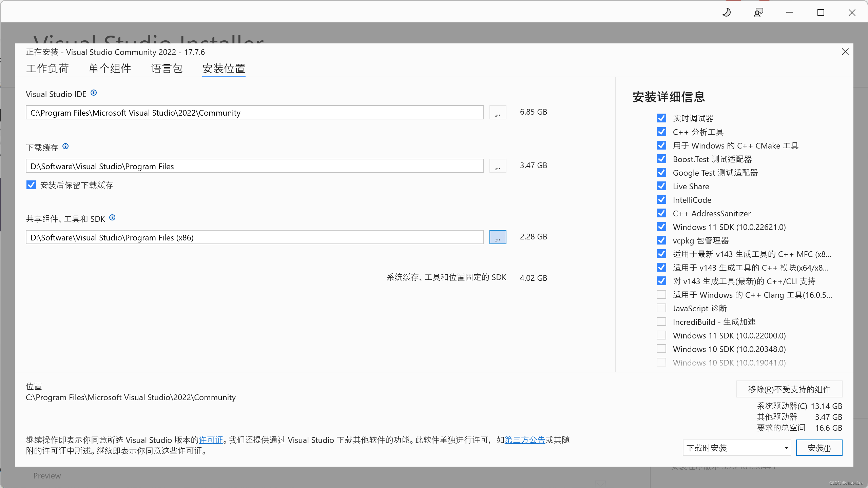Enable JavaScript 诊断 component

(661, 308)
